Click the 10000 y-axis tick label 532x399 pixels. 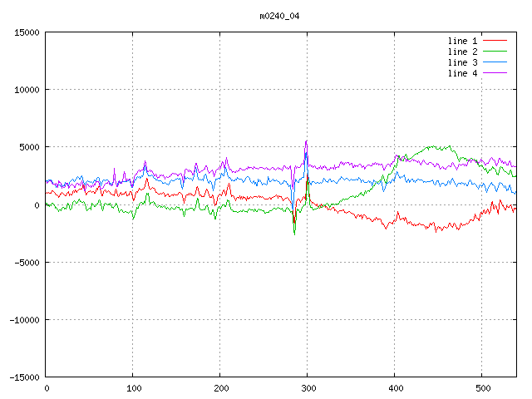27,90
